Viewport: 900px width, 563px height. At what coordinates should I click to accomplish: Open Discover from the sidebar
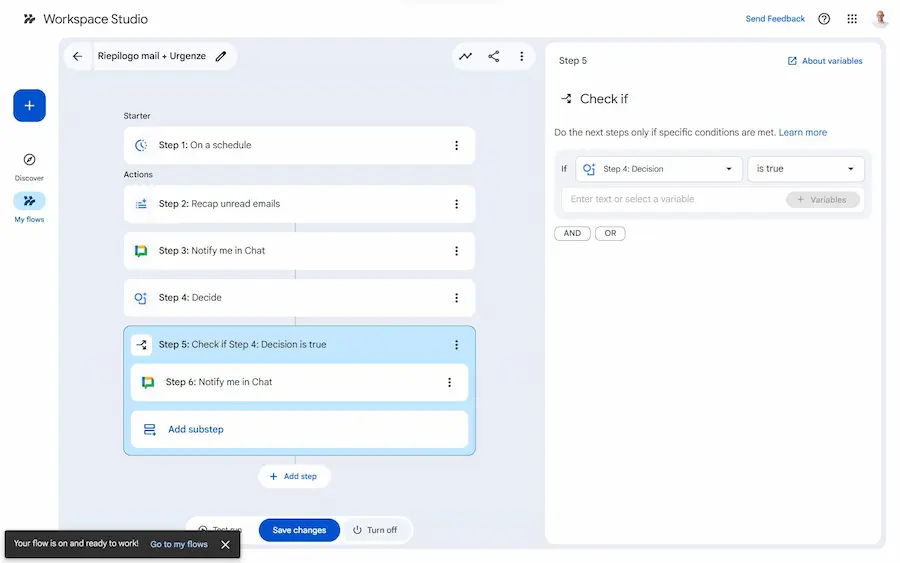click(x=29, y=166)
